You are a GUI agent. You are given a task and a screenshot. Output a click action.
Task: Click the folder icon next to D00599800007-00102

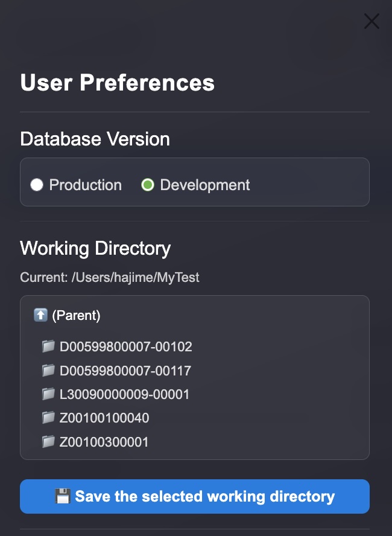48,346
